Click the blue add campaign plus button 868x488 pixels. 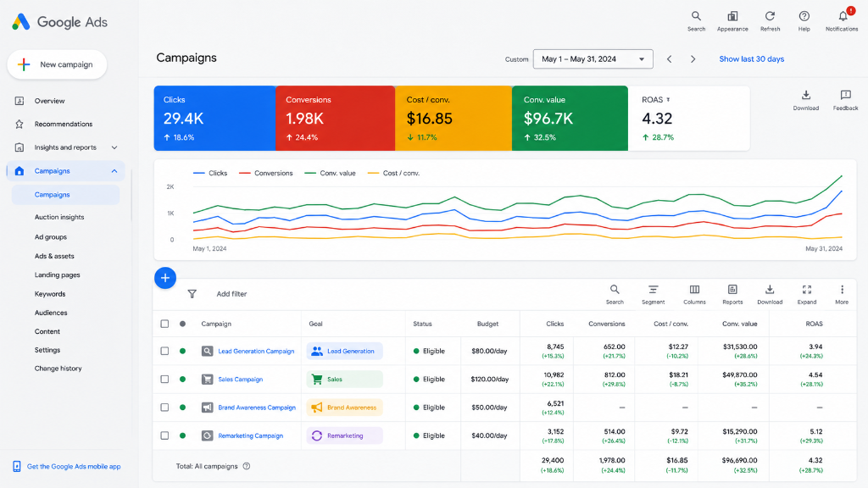tap(165, 278)
